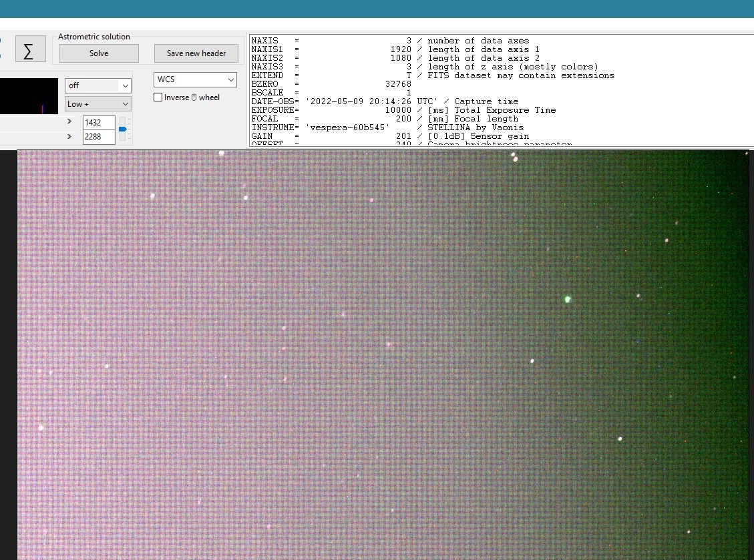Click the NAXIS1 line in the header
Viewport: 754px width, 560px height.
click(395, 49)
